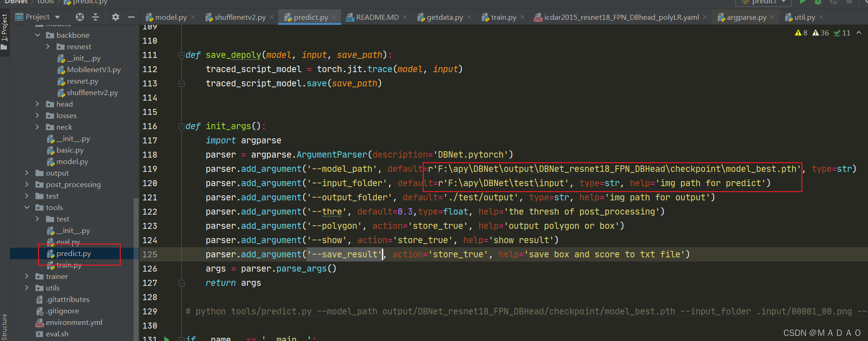Screen dimensions: 868x341
Task: Click the yellow warning count 8 indicator
Action: [801, 33]
